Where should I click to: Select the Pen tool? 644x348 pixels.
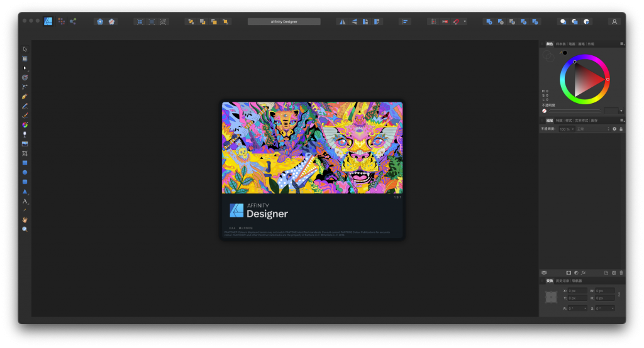tap(25, 97)
